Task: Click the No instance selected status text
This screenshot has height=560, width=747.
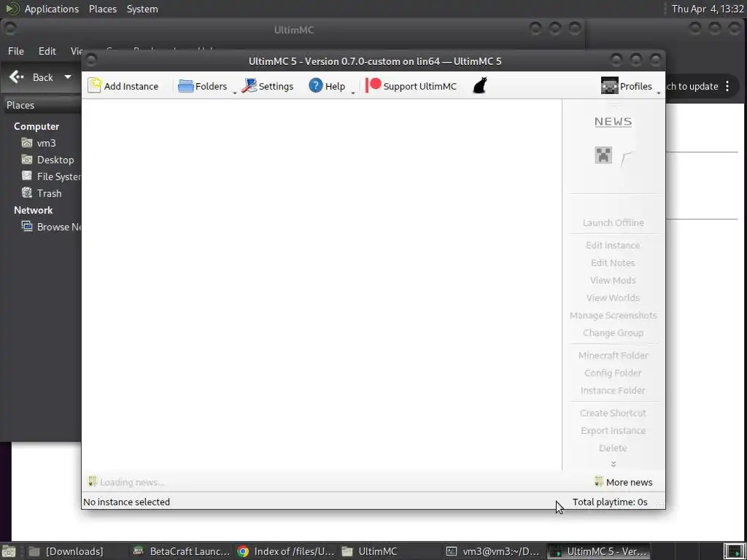Action: pos(127,502)
